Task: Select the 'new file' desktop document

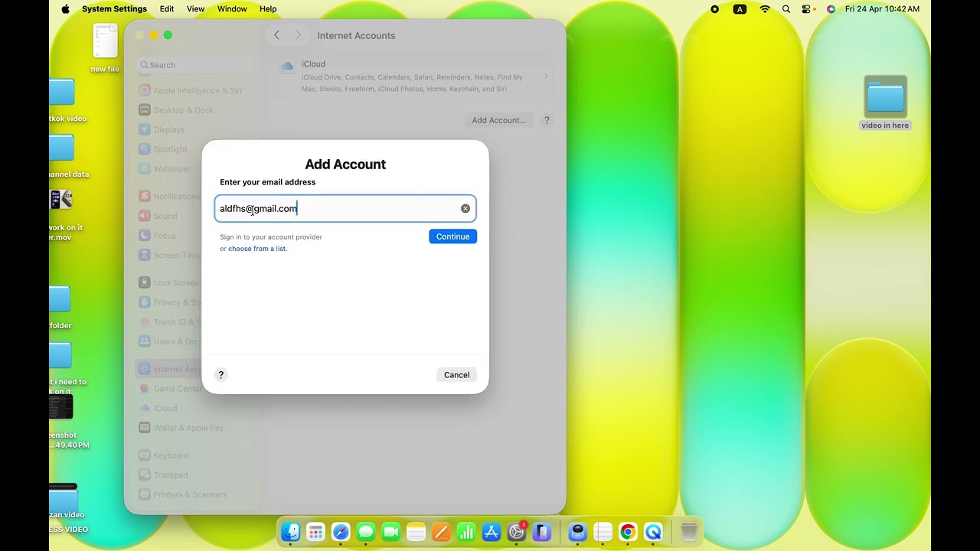Action: point(105,47)
